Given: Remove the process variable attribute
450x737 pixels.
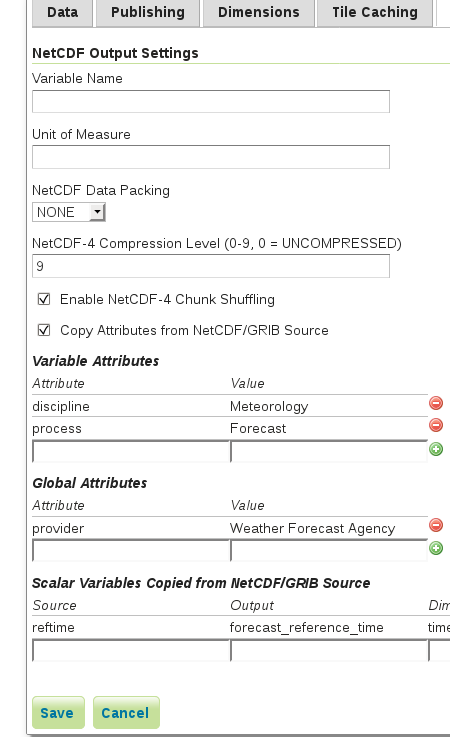Looking at the screenshot, I should pos(436,425).
